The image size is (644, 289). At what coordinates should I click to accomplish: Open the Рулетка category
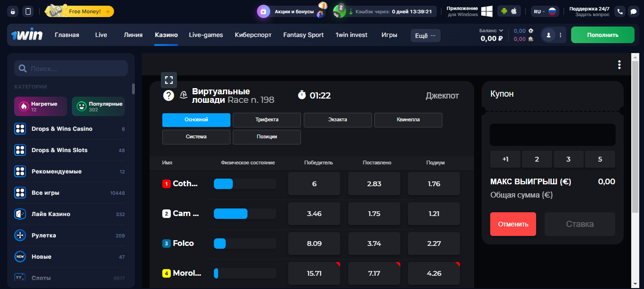coord(70,235)
